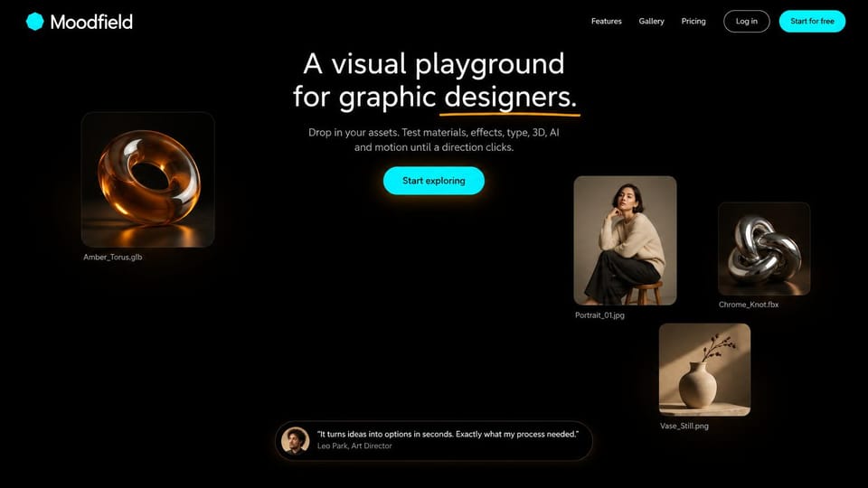Open the Features nav link

point(606,21)
